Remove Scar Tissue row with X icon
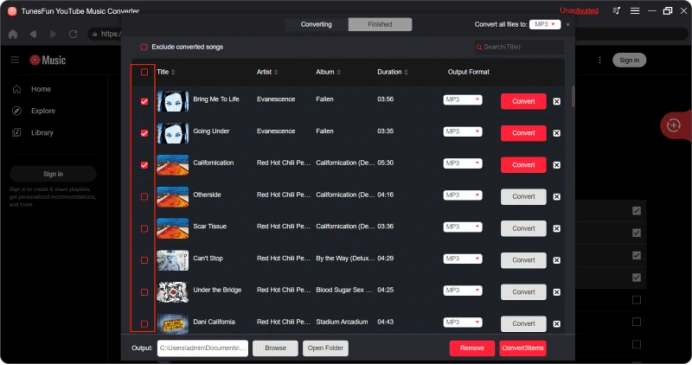This screenshot has width=692, height=365. (557, 228)
